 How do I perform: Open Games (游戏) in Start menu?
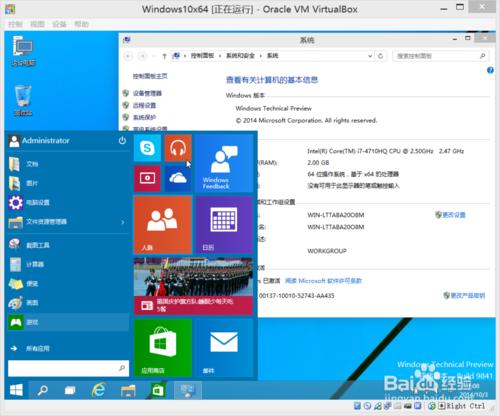click(x=68, y=322)
